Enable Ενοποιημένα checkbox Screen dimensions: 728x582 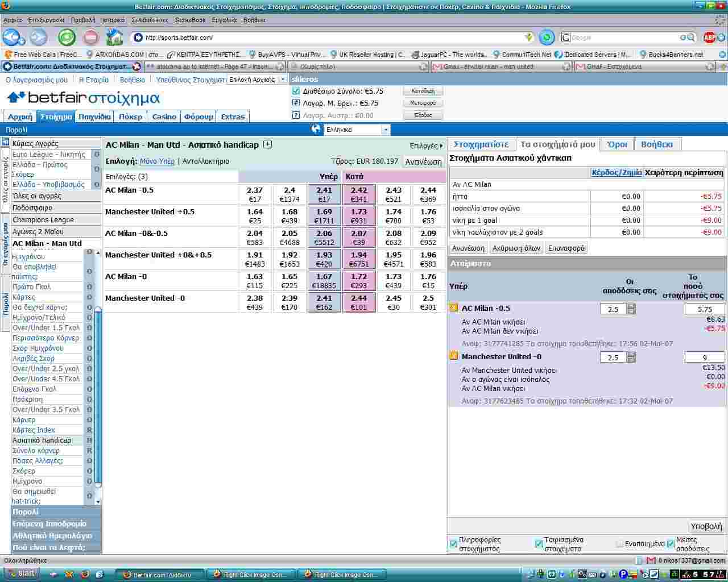click(x=619, y=544)
